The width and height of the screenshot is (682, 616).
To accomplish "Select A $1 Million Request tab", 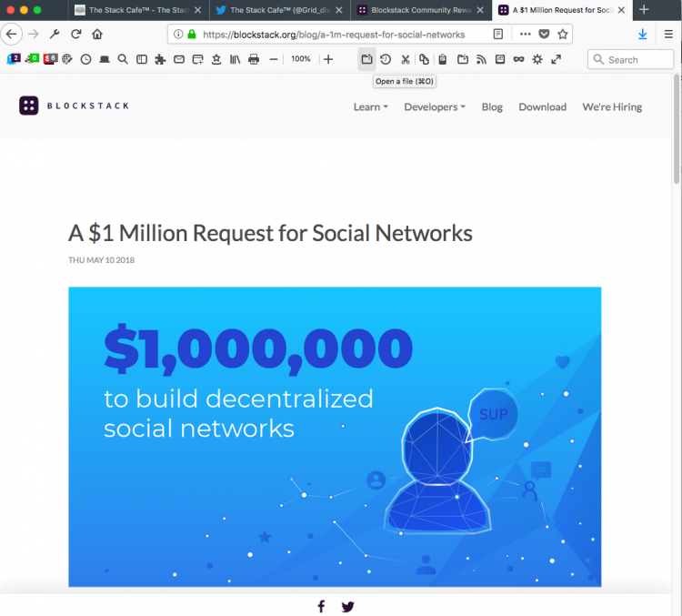I will (562, 10).
